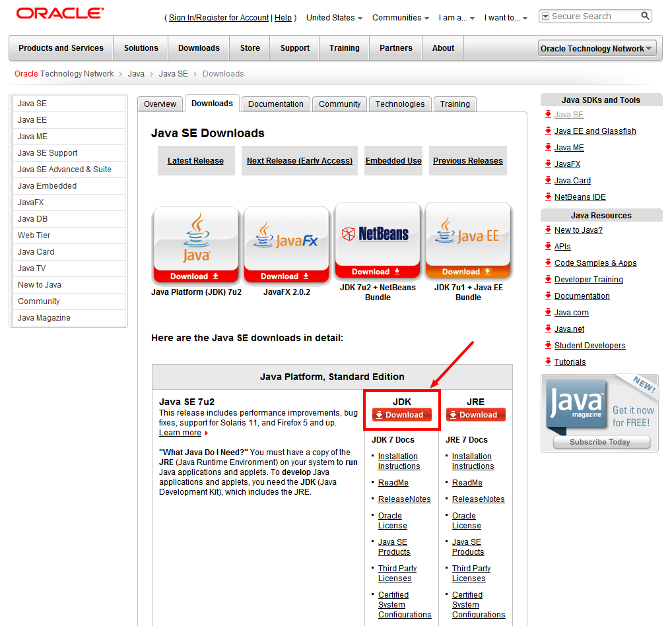
Task: Open the 'I want to...' dropdown
Action: (506, 18)
